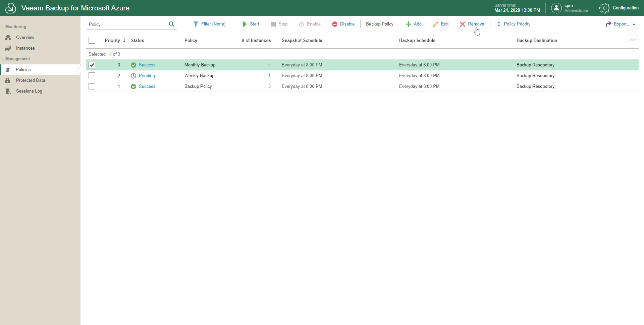
Task: Uncheck the Monthly Backup row checkbox
Action: pyautogui.click(x=92, y=65)
